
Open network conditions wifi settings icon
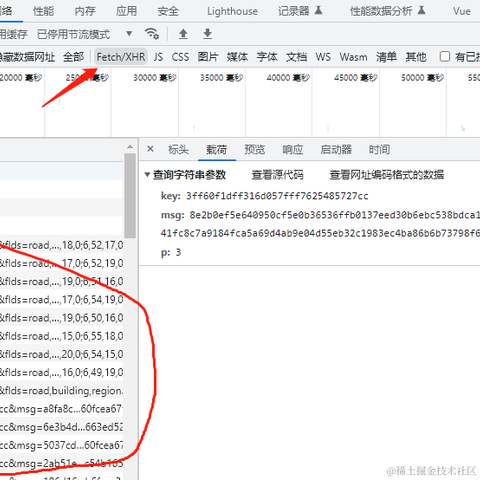coord(152,34)
